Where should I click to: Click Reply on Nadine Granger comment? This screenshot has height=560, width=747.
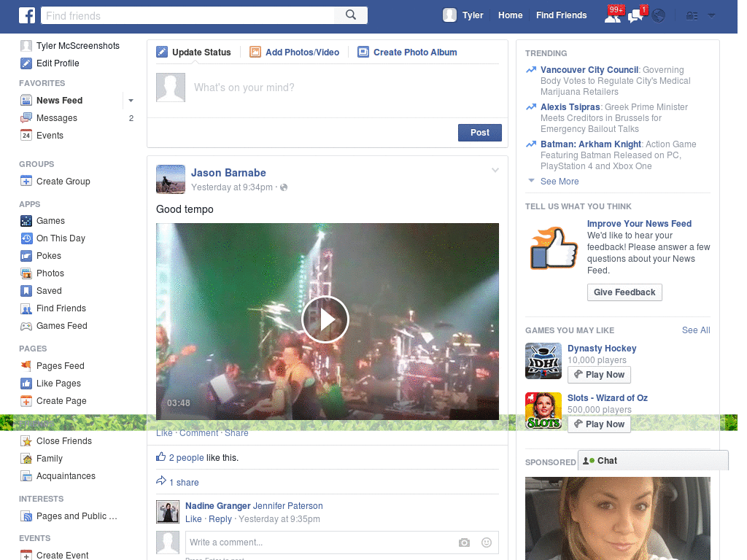(x=220, y=519)
